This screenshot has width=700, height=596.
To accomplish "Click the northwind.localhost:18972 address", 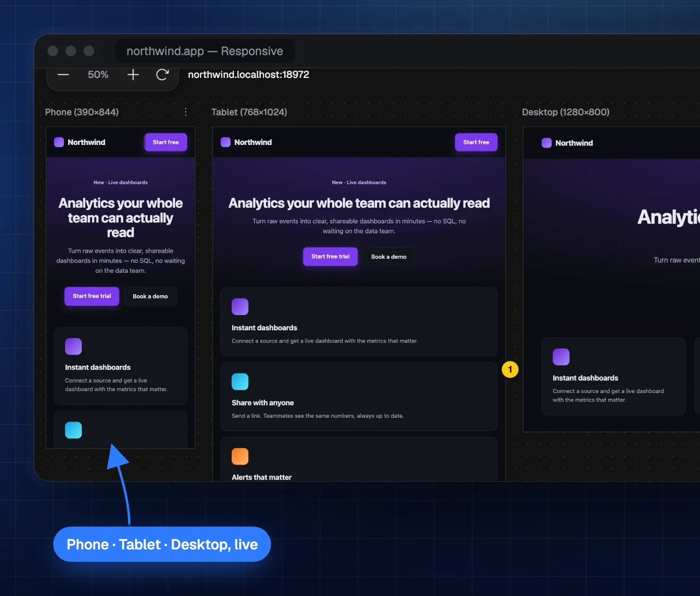I will tap(249, 75).
